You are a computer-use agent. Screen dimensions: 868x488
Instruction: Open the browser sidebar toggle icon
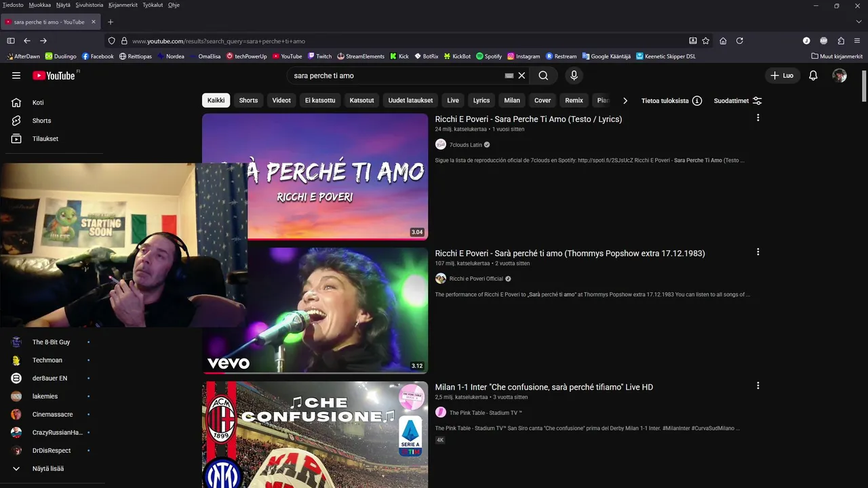tap(11, 41)
